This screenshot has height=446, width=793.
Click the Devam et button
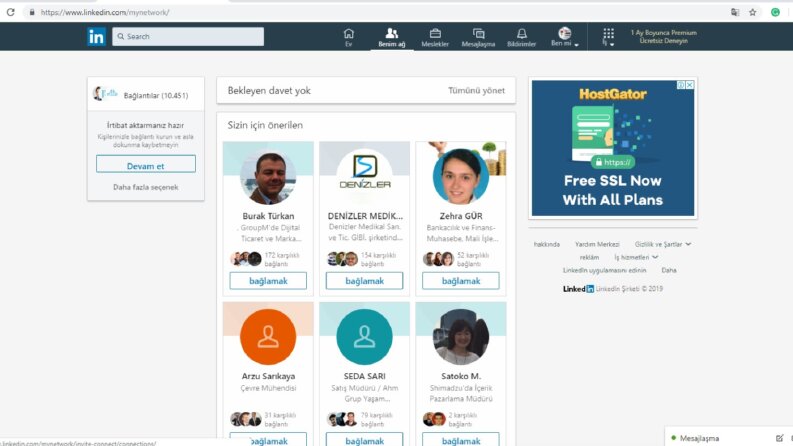point(146,164)
